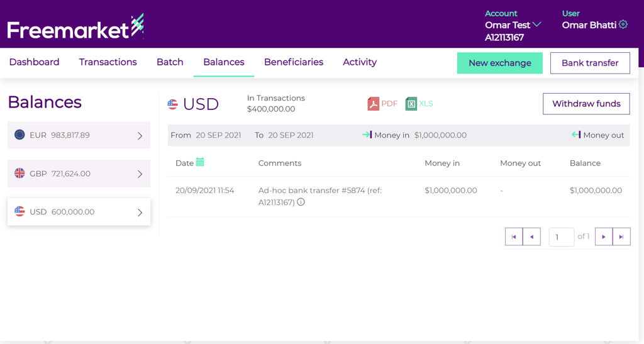Viewport: 644px width, 344px height.
Task: Click the page number input field
Action: 562,237
